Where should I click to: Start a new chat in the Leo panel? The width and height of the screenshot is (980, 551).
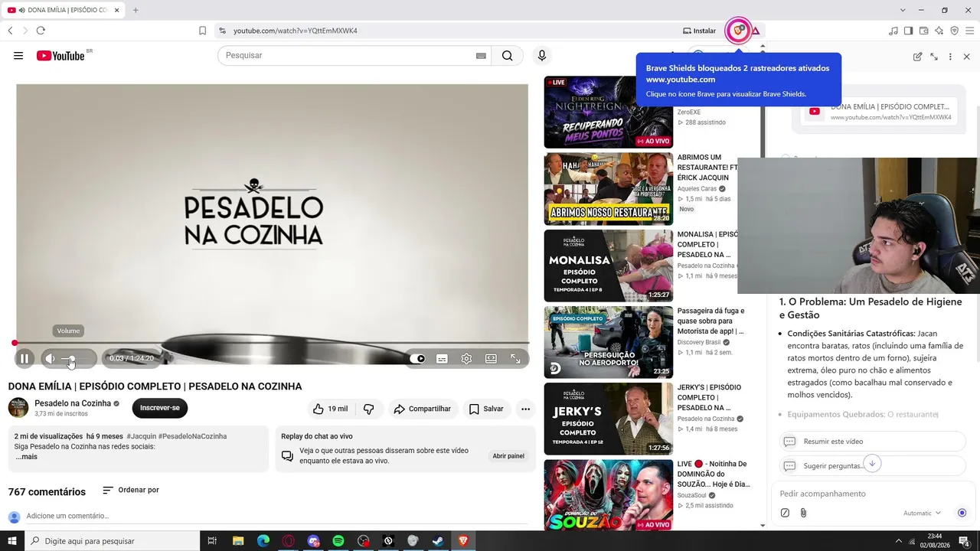pos(917,57)
